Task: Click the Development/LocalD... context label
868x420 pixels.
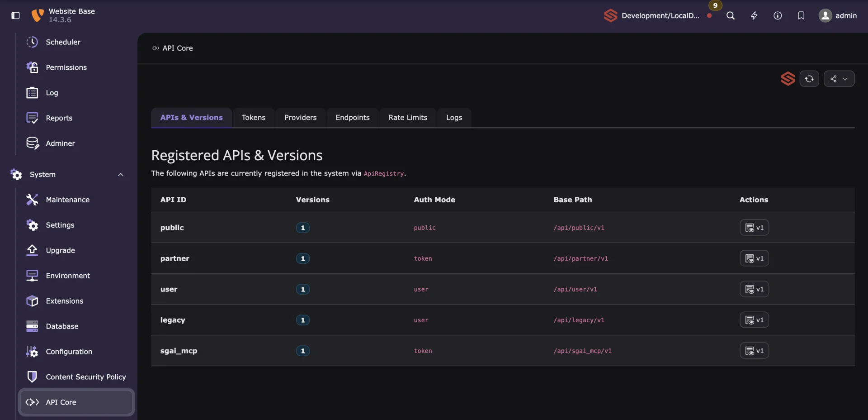Action: pyautogui.click(x=660, y=16)
